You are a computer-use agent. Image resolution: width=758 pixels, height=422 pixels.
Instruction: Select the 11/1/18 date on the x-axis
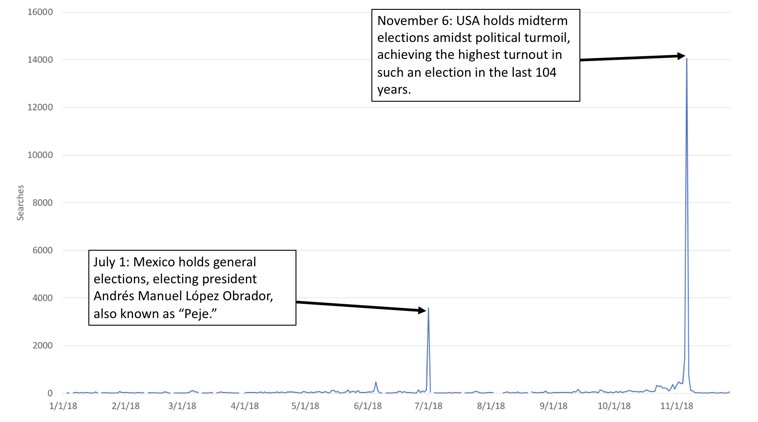(x=678, y=406)
